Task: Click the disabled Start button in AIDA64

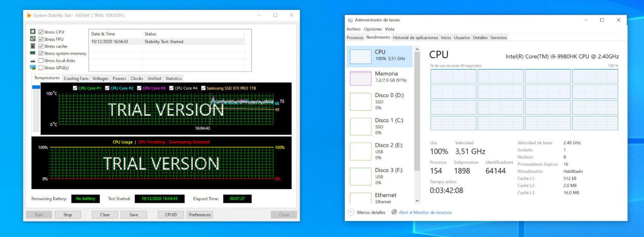Action: 39,215
